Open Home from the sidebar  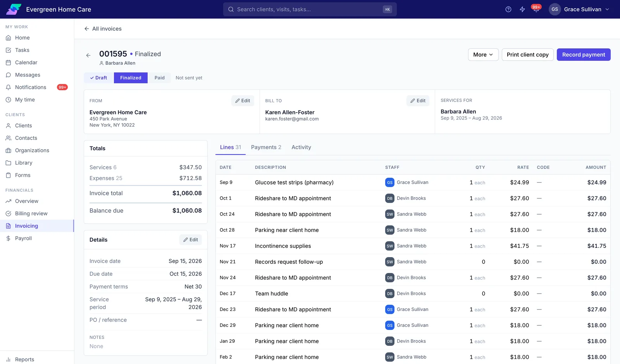37,38
